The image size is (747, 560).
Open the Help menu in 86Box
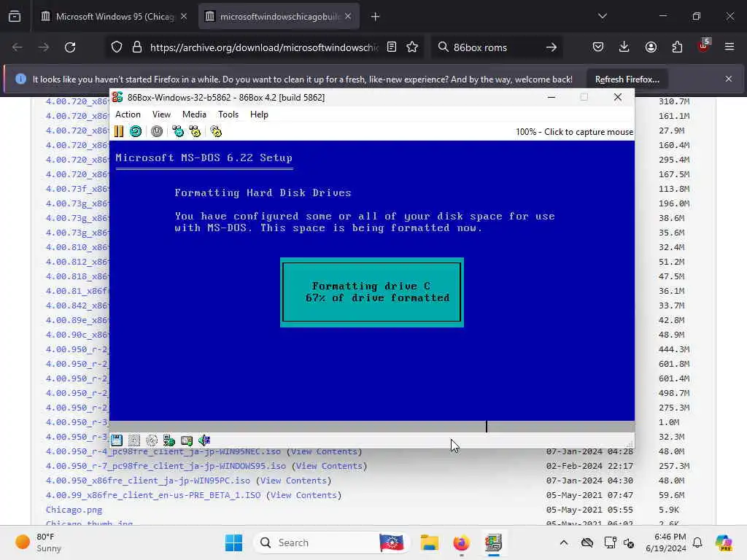click(259, 114)
